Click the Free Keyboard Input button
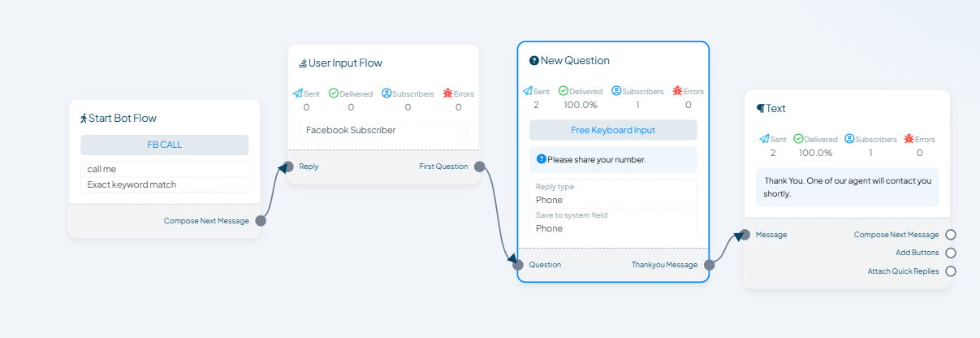980x338 pixels. pyautogui.click(x=613, y=130)
